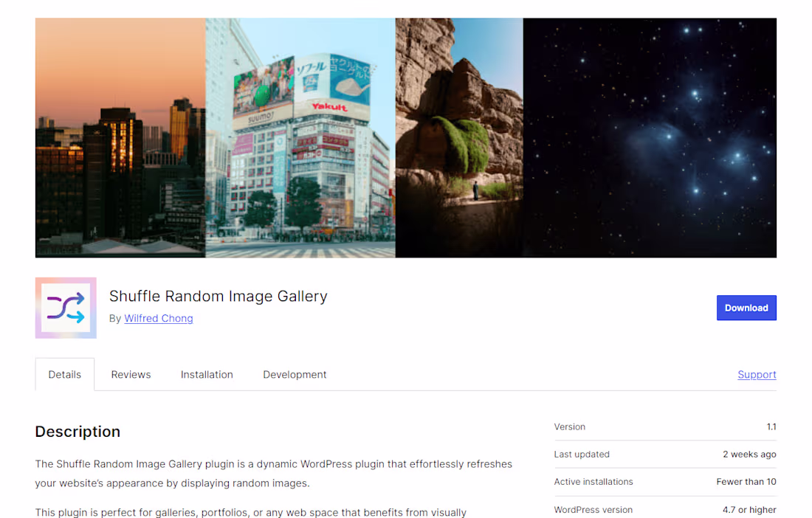
Task: Click the WordPress version 4.7 or higher row
Action: pyautogui.click(x=665, y=510)
